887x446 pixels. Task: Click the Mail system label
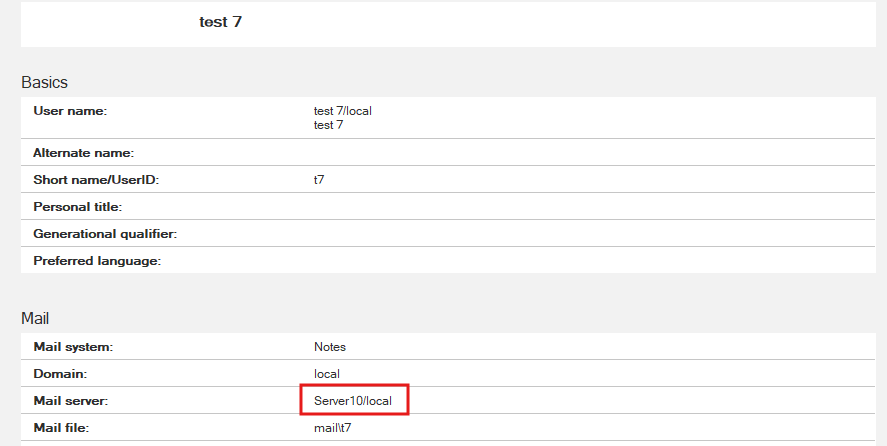(x=73, y=347)
